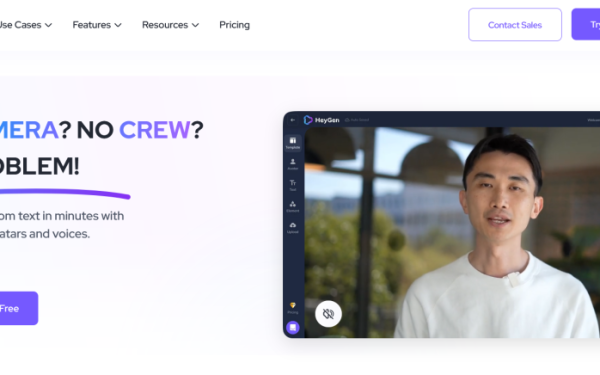Click the 'NO CREW?' headline text
The height and width of the screenshot is (375, 600).
click(140, 130)
